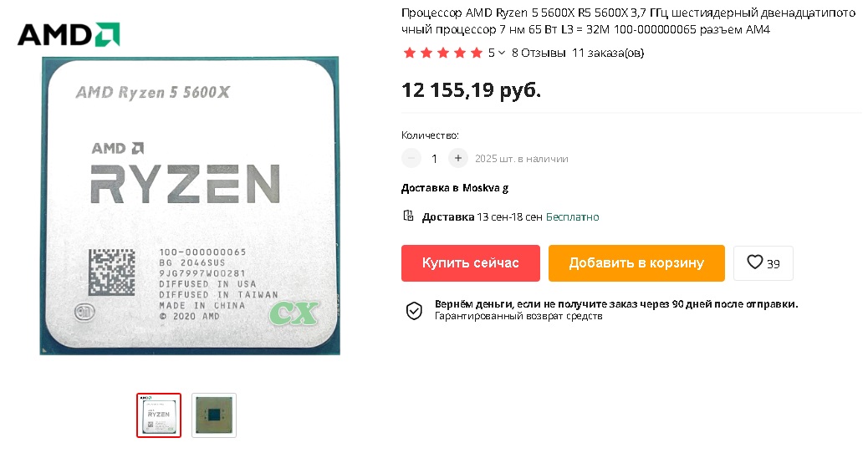Image resolution: width=868 pixels, height=453 pixels.
Task: Select second thumbnail showing processor underside
Action: (214, 415)
